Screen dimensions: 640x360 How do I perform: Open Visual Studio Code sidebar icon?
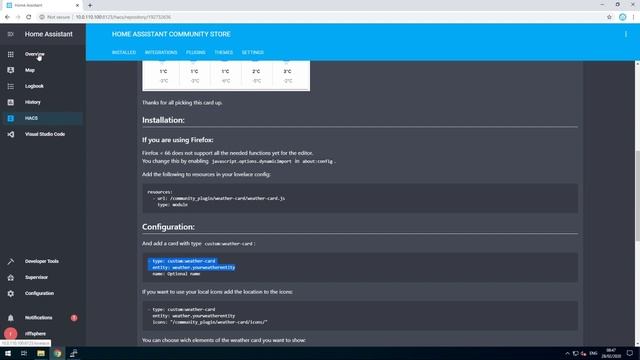pos(11,134)
